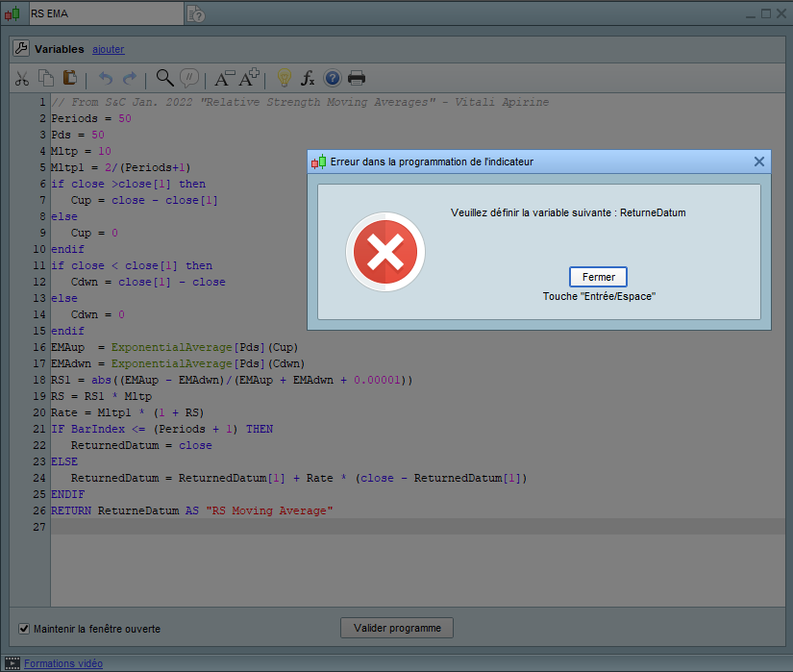793x672 pixels.
Task: Decrease font size with A- icon
Action: [225, 79]
